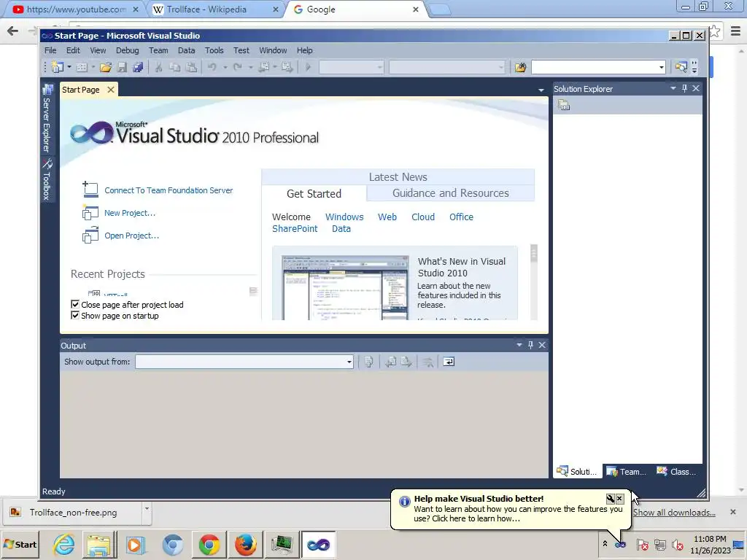Click the Paste toolbar icon
The height and width of the screenshot is (560, 747).
[x=191, y=68]
